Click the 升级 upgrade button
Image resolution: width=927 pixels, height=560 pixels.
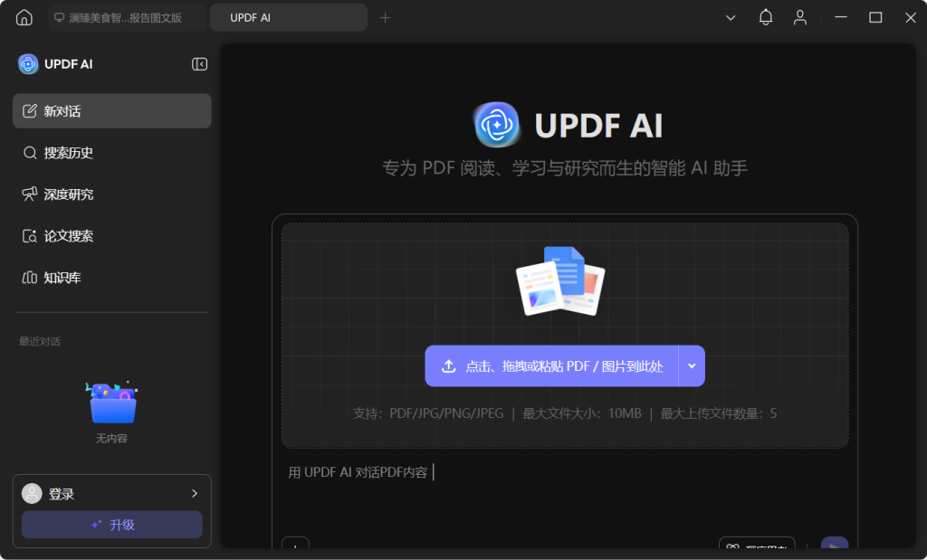112,525
